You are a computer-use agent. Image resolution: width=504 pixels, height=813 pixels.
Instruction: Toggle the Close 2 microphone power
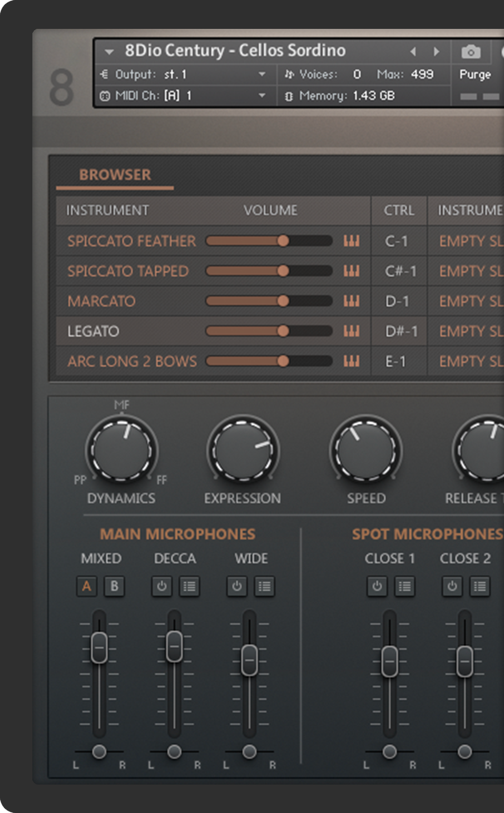pyautogui.click(x=452, y=586)
